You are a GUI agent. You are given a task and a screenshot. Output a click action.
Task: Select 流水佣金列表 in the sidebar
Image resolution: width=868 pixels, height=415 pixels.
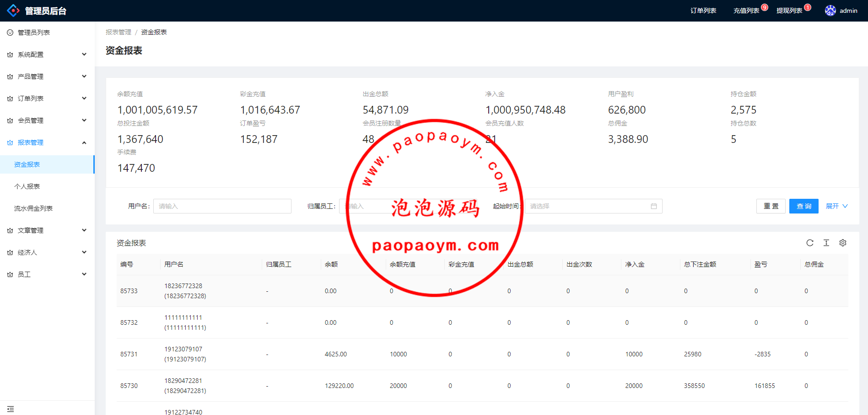(x=33, y=208)
